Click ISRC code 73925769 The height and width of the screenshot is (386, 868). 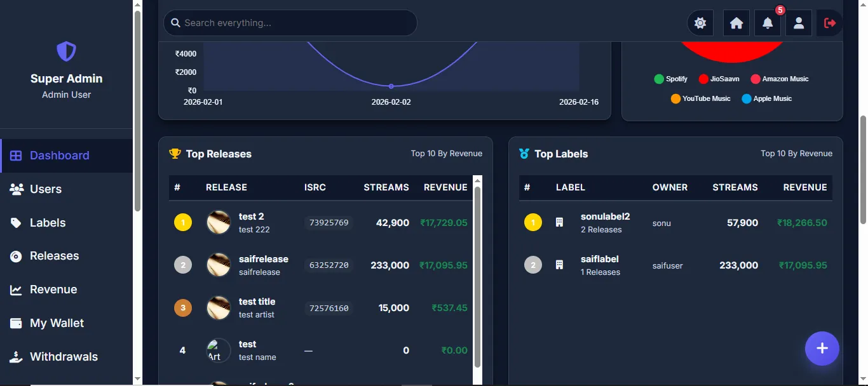(329, 223)
